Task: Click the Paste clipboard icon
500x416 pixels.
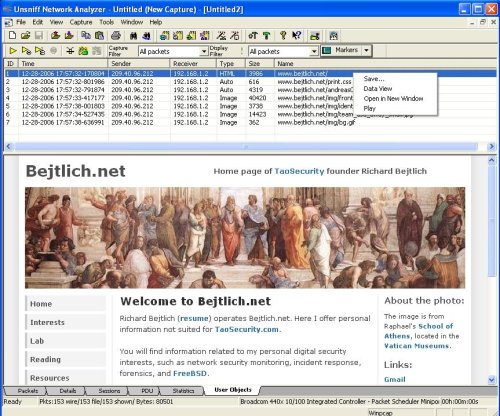Action: (99, 35)
